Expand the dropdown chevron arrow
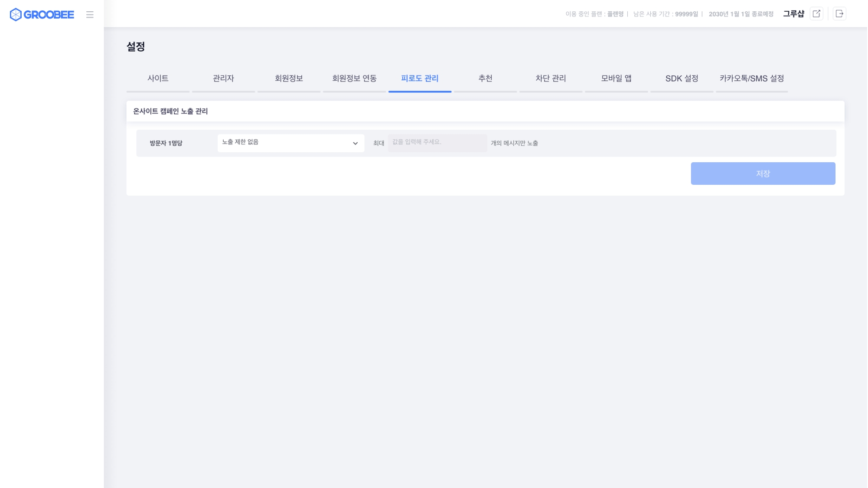868x488 pixels. pos(356,144)
